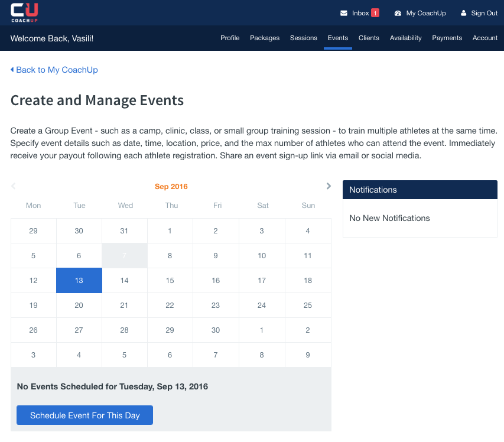The width and height of the screenshot is (504, 442).
Task: Open the Sessions tab
Action: [304, 38]
